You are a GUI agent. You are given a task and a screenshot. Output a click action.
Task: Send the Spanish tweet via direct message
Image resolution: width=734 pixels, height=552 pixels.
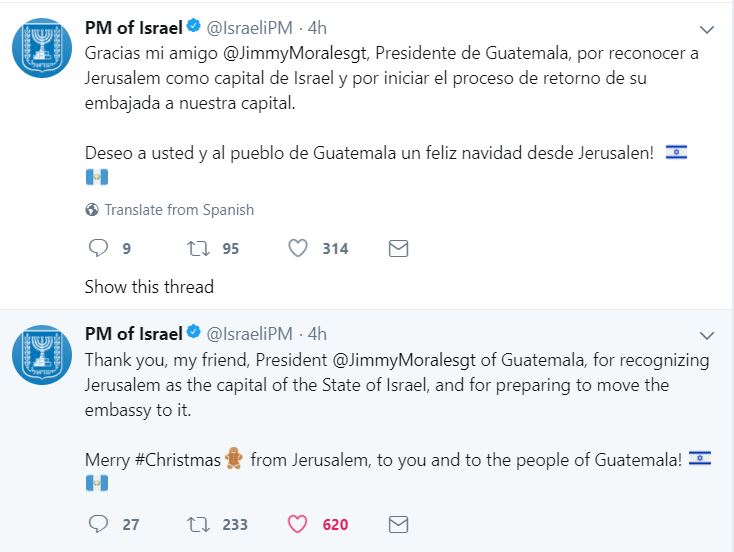(x=398, y=249)
